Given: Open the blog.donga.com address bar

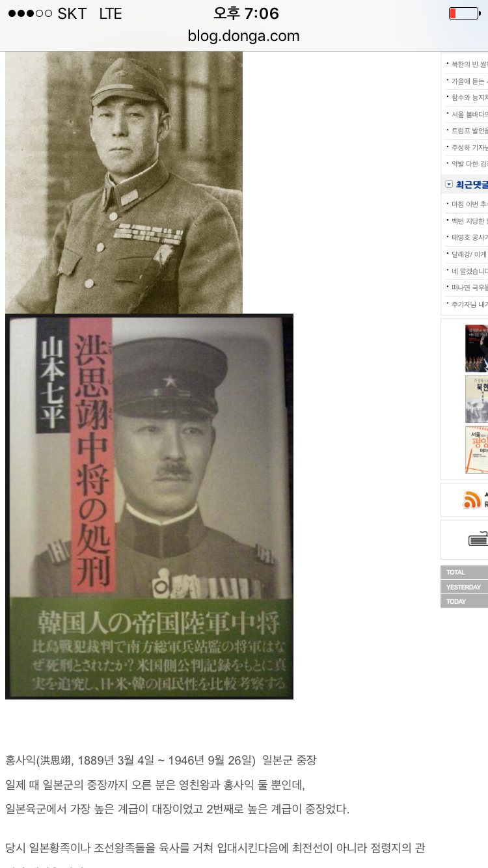Looking at the screenshot, I should tap(244, 36).
